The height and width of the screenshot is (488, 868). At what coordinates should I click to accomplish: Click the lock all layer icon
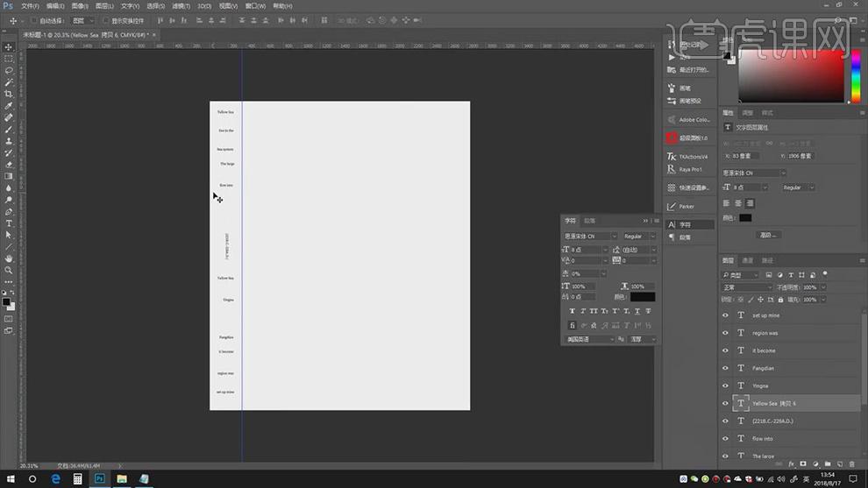pyautogui.click(x=780, y=300)
